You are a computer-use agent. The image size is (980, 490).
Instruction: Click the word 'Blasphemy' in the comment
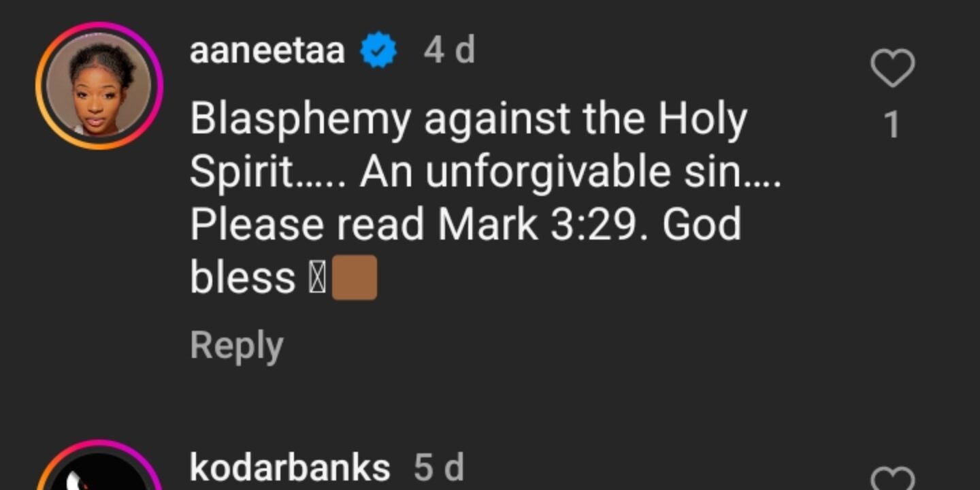click(x=300, y=120)
